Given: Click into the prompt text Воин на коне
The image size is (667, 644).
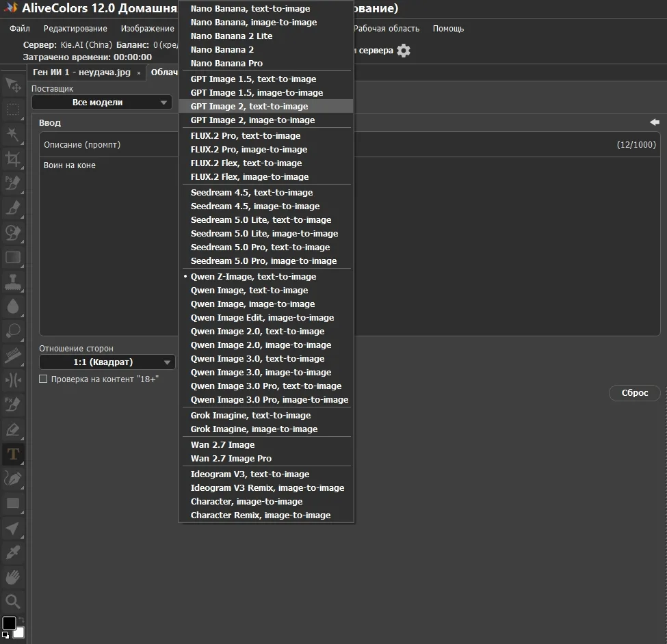Looking at the screenshot, I should (69, 165).
